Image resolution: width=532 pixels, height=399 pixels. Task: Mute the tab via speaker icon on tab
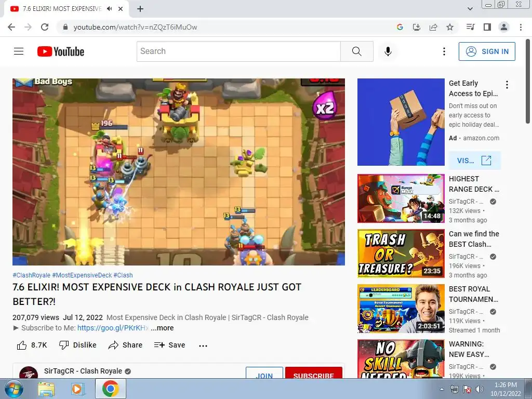pos(109,9)
